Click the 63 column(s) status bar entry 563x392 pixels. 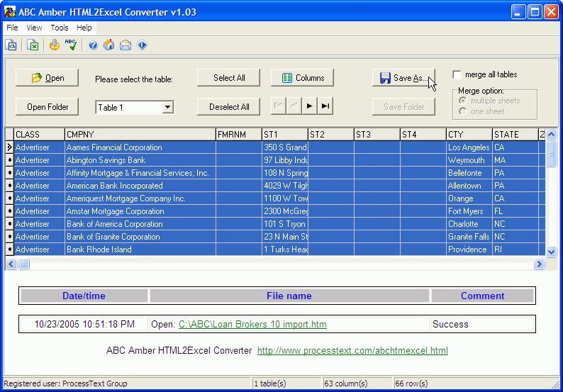(x=357, y=383)
